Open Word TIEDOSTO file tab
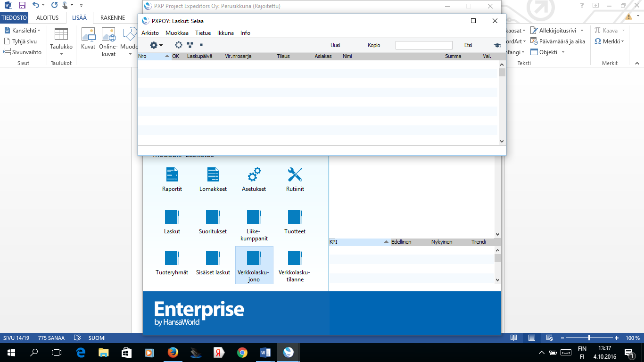The height and width of the screenshot is (362, 644). tap(14, 18)
